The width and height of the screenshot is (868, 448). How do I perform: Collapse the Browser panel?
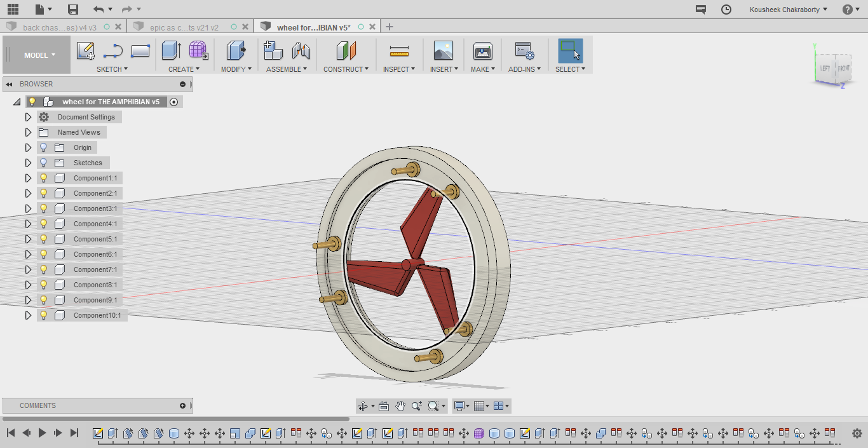pos(9,83)
